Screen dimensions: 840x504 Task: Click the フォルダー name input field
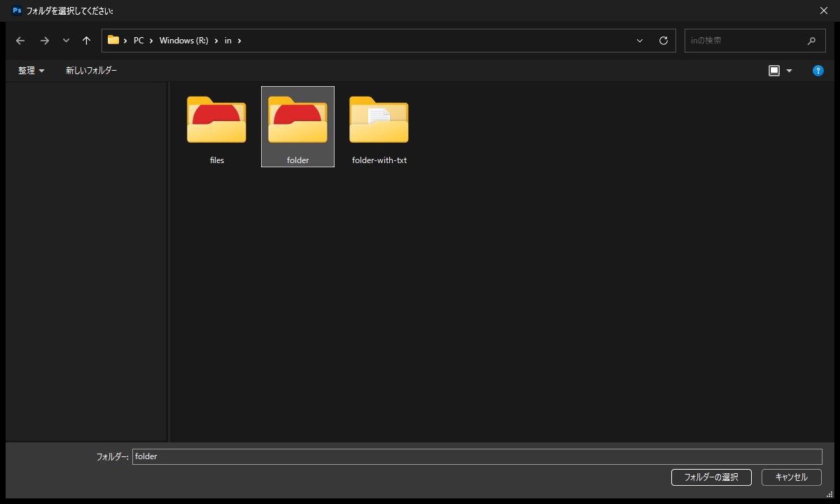(x=477, y=456)
